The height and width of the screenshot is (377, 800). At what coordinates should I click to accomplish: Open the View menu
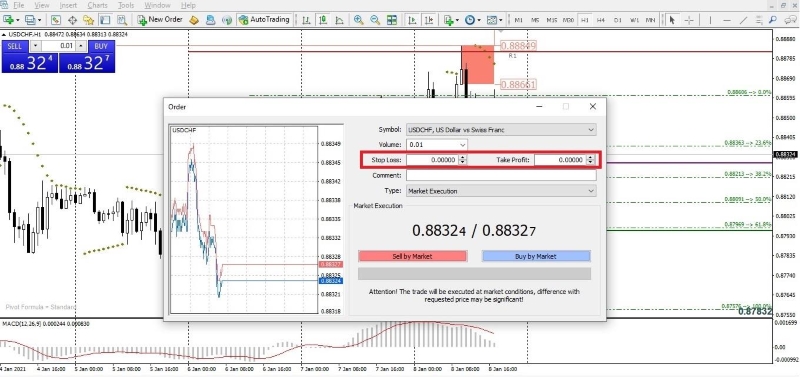pos(42,5)
